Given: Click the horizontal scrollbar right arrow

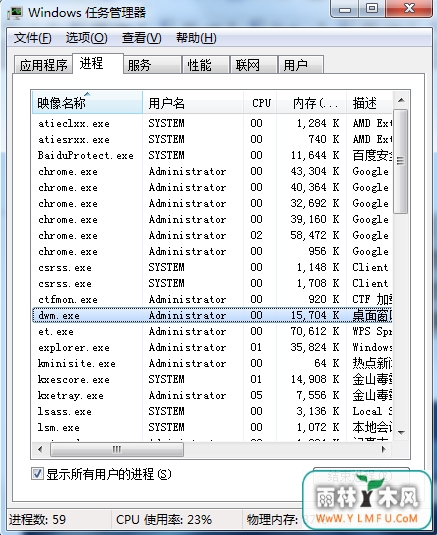Looking at the screenshot, I should [x=384, y=449].
